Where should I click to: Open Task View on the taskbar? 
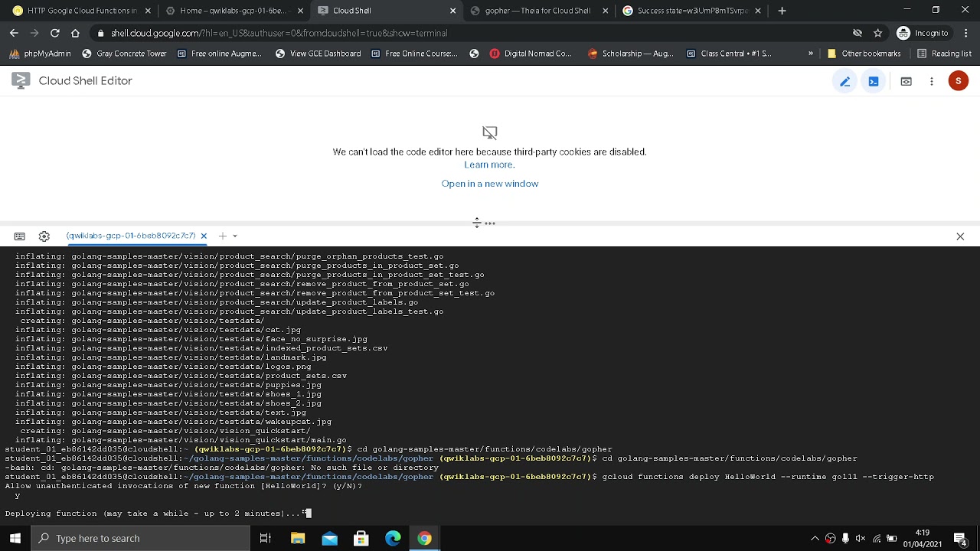click(266, 539)
